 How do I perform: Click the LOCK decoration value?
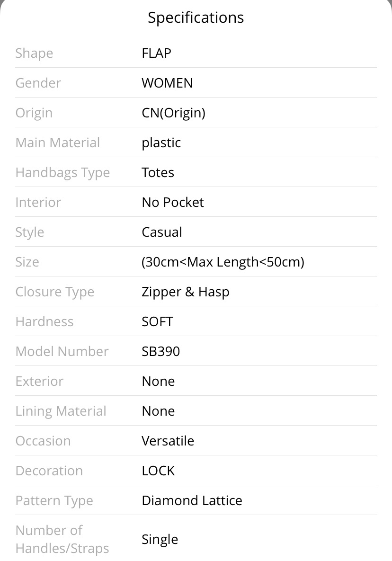[x=158, y=471]
